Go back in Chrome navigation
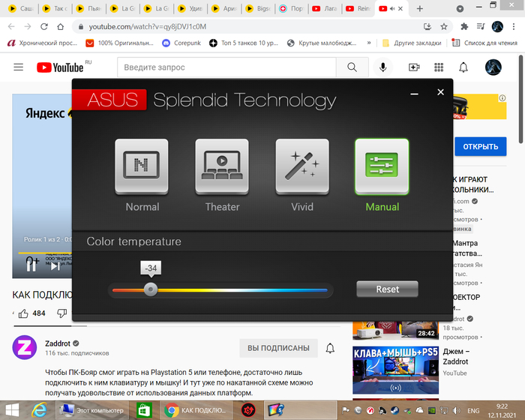The image size is (525, 420). click(x=11, y=26)
